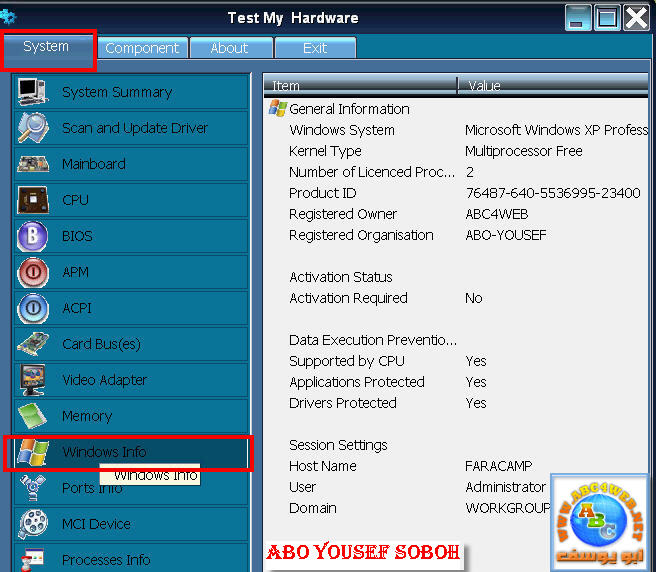Screen dimensions: 656x572
Task: Click the CPU chip icon
Action: (x=33, y=200)
